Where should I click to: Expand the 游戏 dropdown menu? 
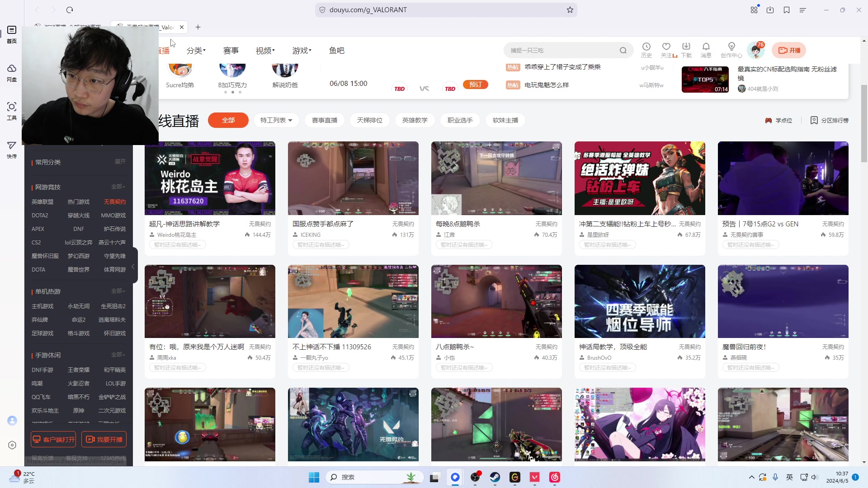[302, 51]
